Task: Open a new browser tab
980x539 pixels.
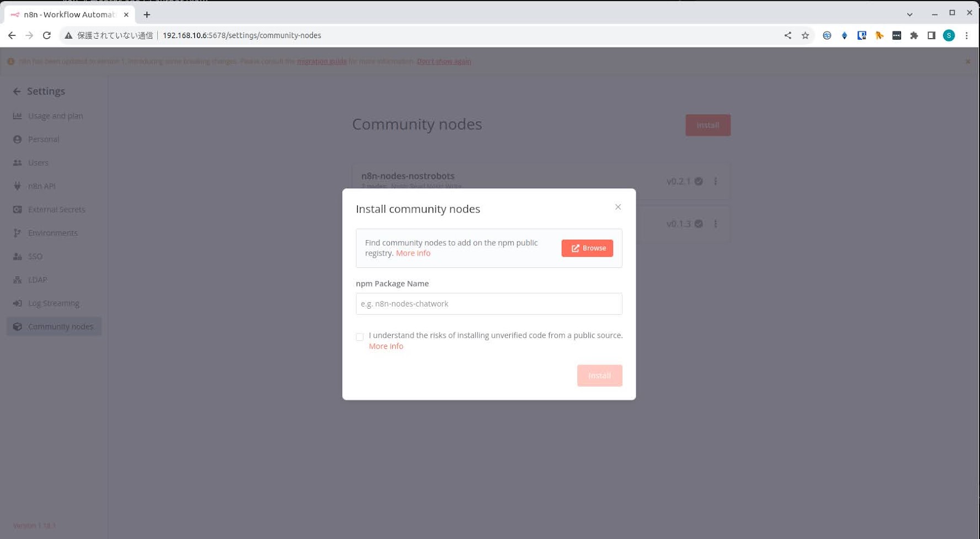Action: (x=147, y=15)
